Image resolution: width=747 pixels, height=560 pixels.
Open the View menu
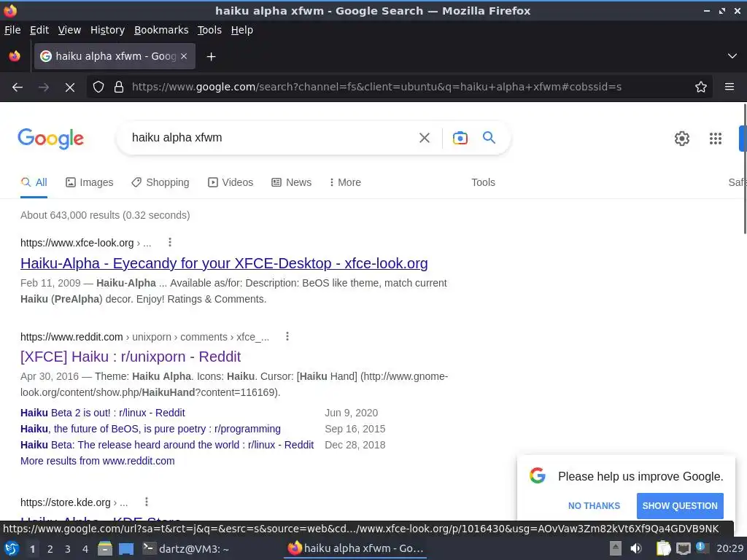click(69, 30)
